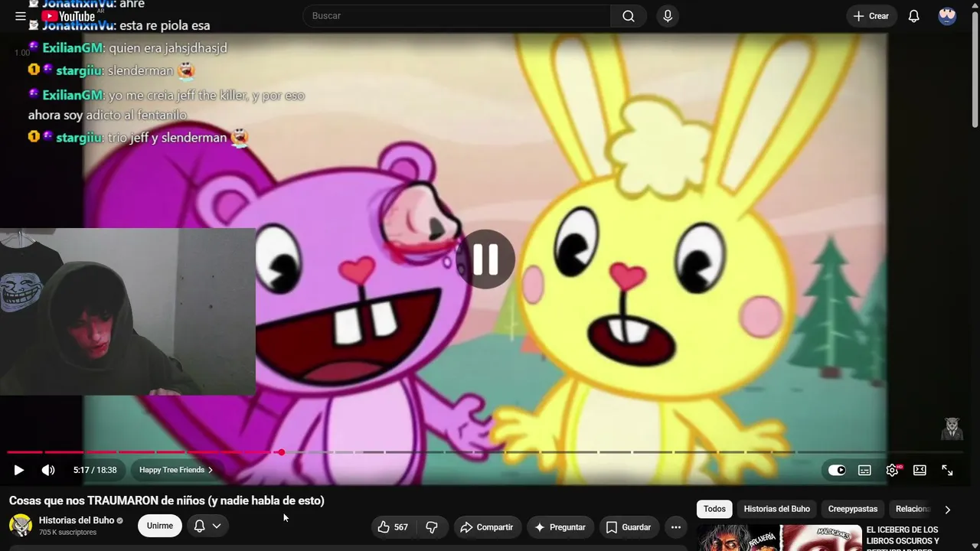
Task: Open the Historias del Buho channel name link
Action: coord(77,520)
